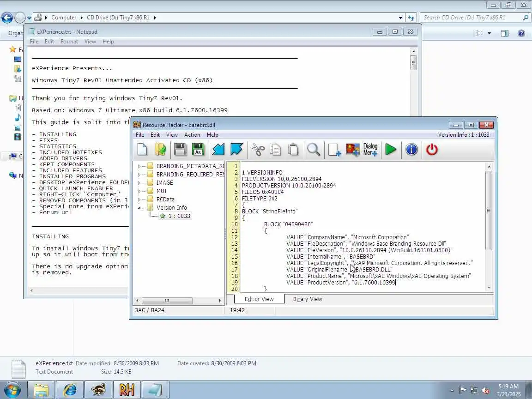Open Notepad Edit menu
This screenshot has height=399, width=532.
point(49,42)
